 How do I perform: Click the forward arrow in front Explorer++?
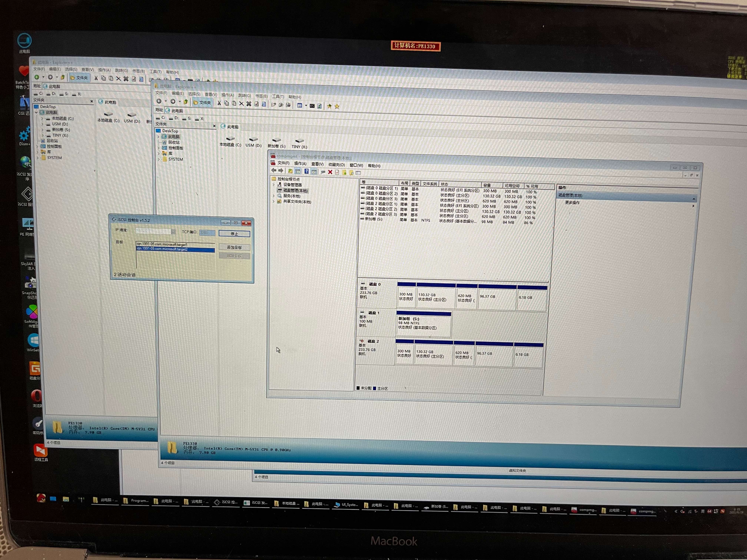[x=173, y=102]
